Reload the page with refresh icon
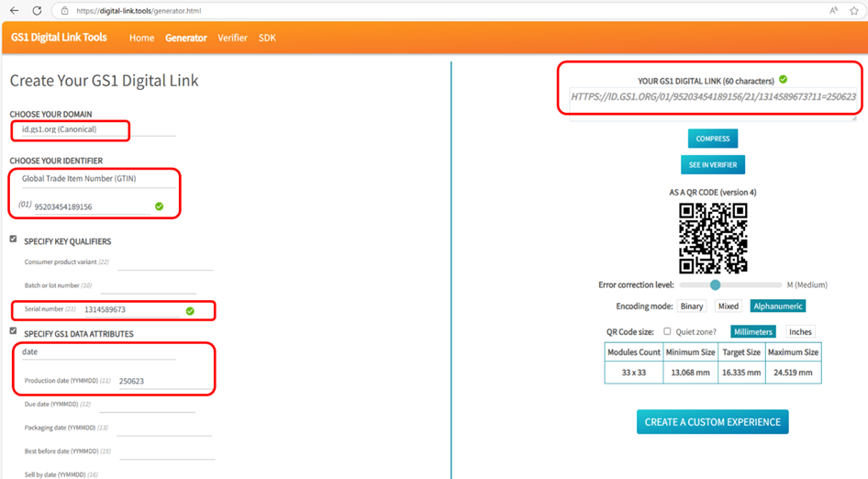 click(x=37, y=11)
